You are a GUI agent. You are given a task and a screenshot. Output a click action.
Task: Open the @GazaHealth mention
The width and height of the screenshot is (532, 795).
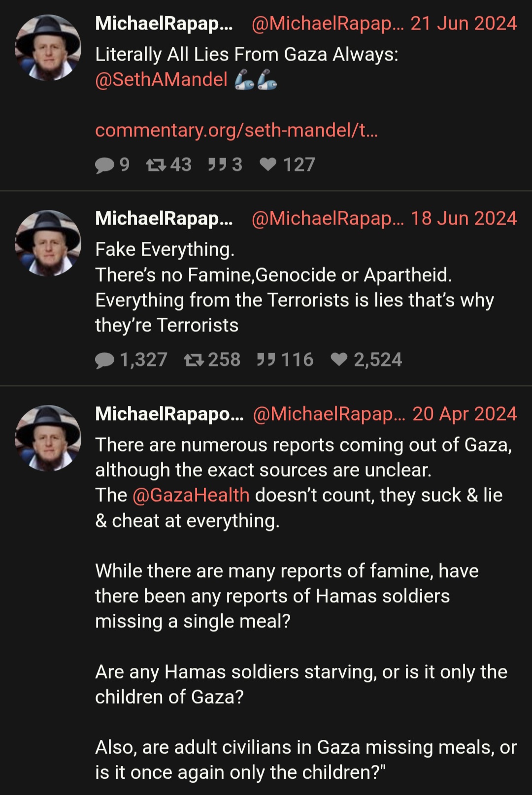(x=191, y=495)
